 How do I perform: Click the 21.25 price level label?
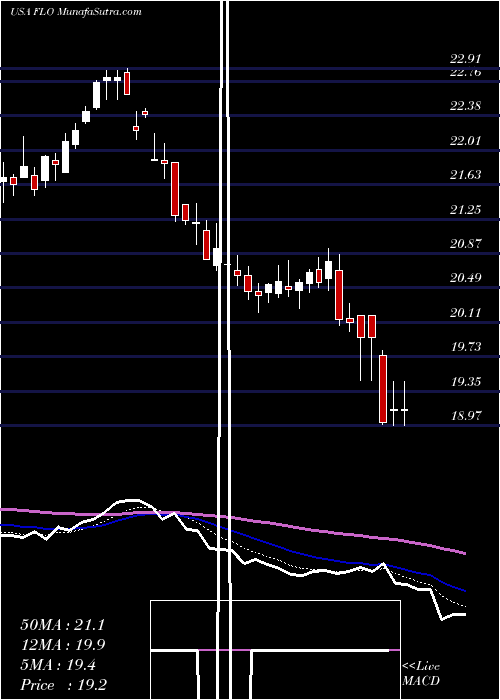(466, 210)
